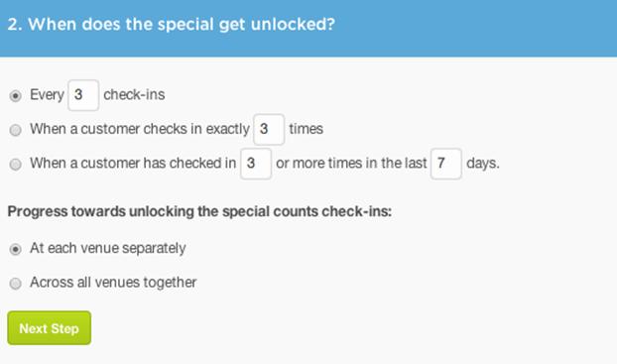Choose the "checks in exactly" radio option
The width and height of the screenshot is (617, 364).
[x=15, y=130]
